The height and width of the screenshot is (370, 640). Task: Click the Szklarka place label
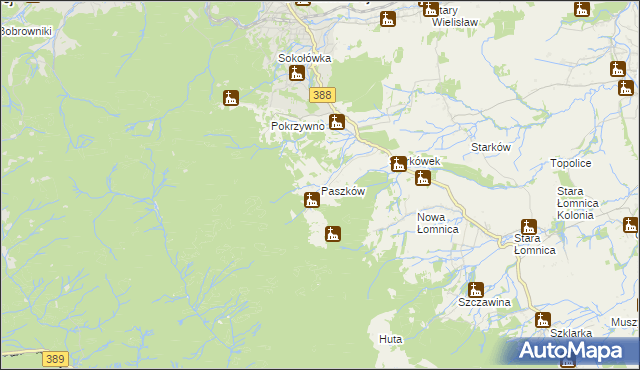point(571,333)
